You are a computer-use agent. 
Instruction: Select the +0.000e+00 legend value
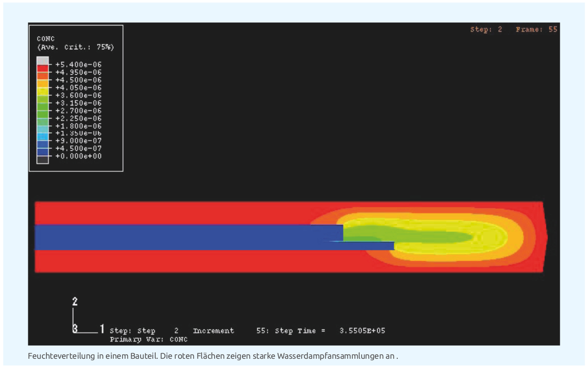coord(79,156)
